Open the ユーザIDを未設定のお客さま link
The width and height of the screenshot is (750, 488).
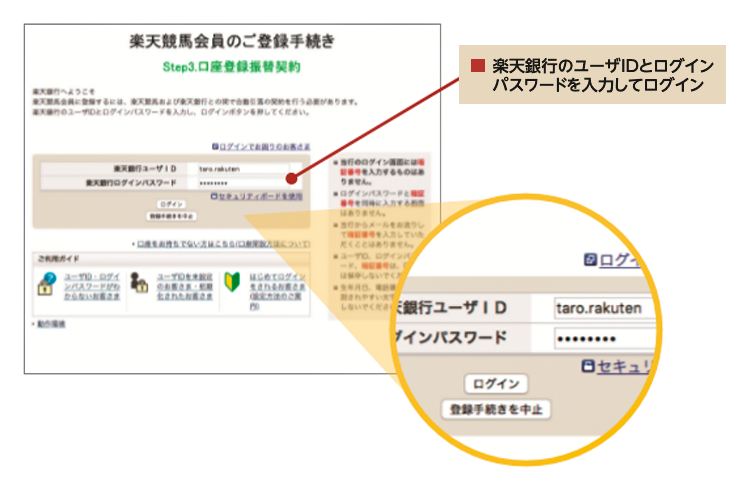coord(185,287)
